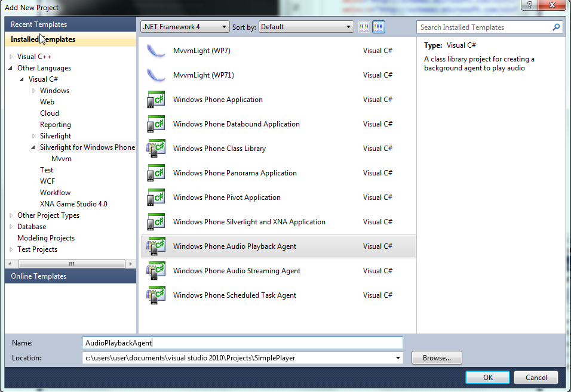Select the Reporting category
Image resolution: width=571 pixels, height=392 pixels.
pyautogui.click(x=56, y=124)
